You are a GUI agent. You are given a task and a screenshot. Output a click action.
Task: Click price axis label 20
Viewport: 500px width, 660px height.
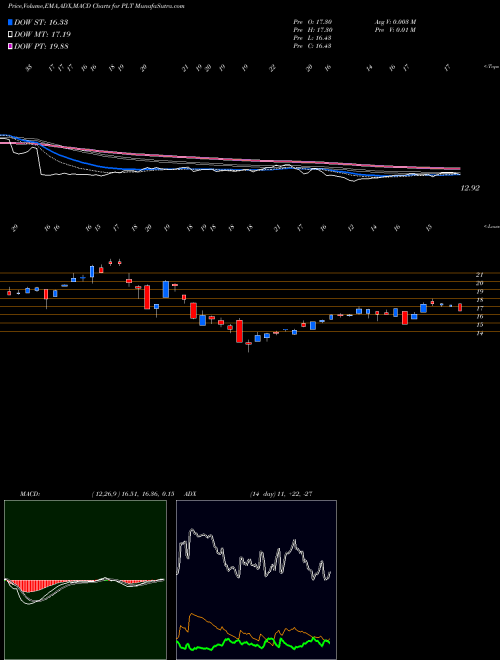[479, 283]
